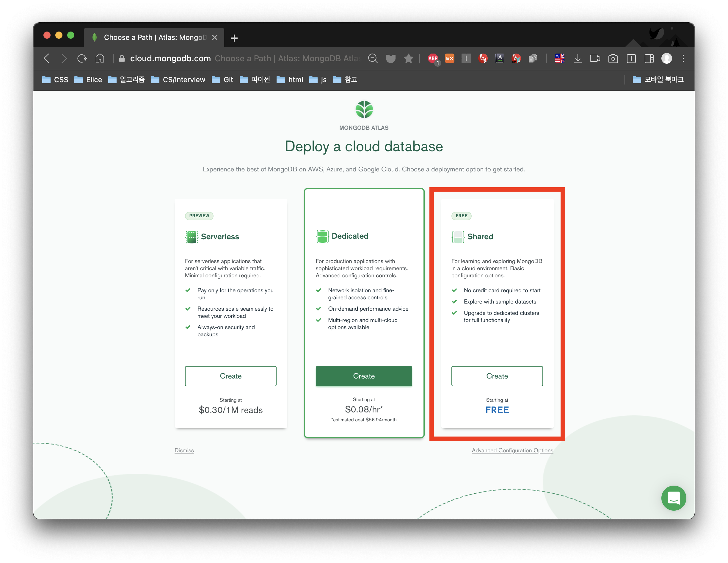Create a Dedicated cluster
Screen dimensions: 728x563
point(364,376)
